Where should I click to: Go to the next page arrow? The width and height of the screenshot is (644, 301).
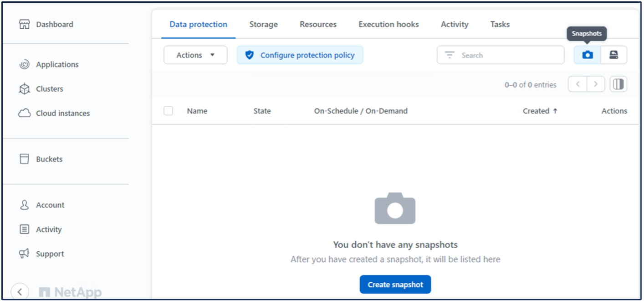click(596, 84)
